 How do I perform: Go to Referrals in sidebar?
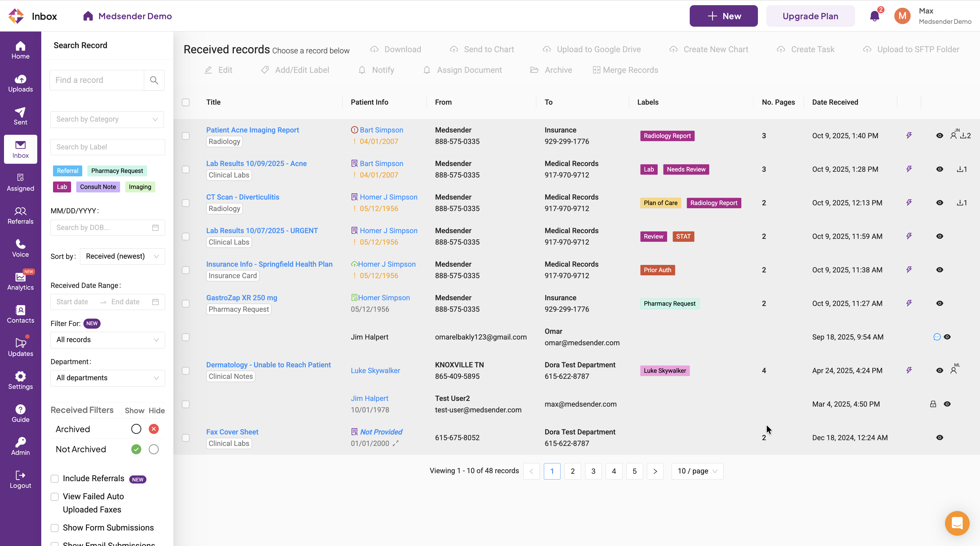click(x=20, y=216)
